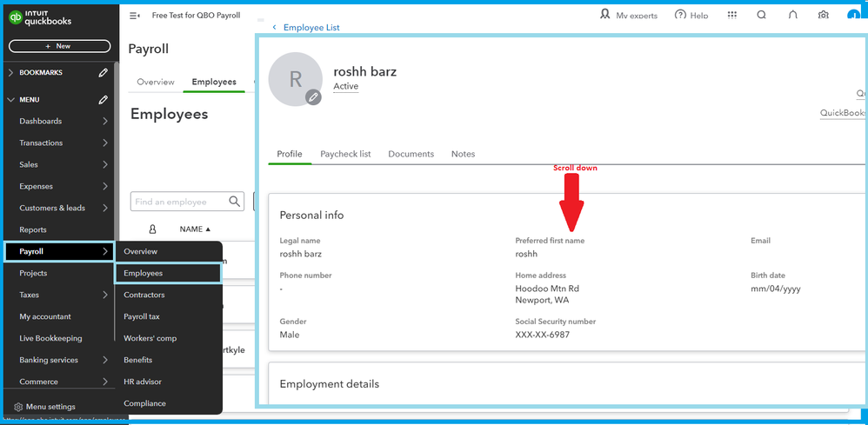Viewport: 868px width, 425px height.
Task: Click the R employee avatar
Action: pyautogui.click(x=295, y=79)
